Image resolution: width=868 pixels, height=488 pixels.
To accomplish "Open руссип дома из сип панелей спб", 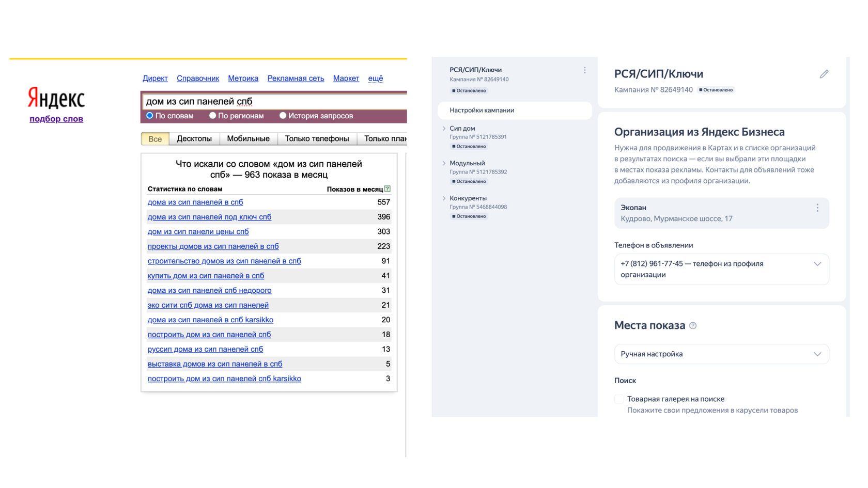I will (x=205, y=350).
